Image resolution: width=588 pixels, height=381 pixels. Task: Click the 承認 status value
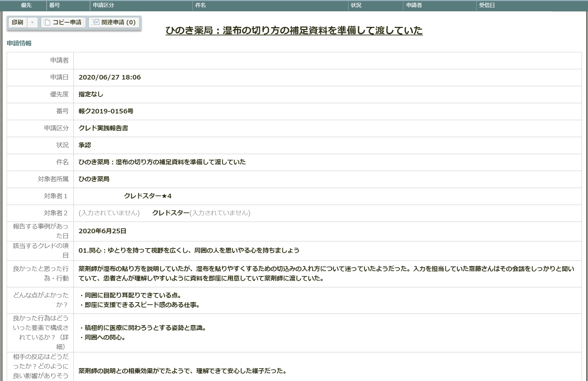point(85,145)
